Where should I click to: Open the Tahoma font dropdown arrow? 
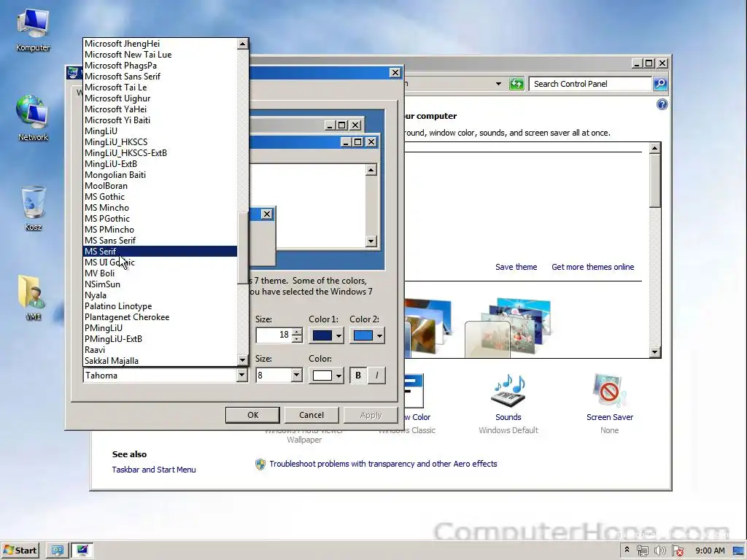click(x=242, y=376)
